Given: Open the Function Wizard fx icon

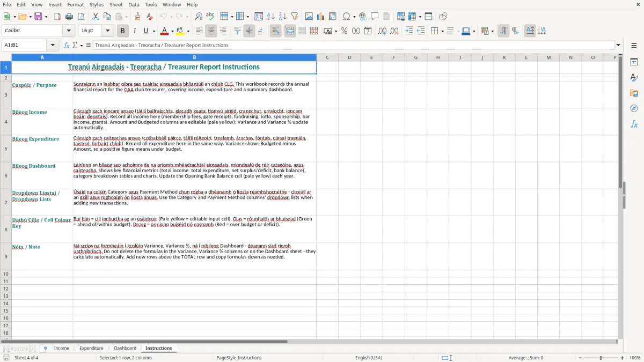Looking at the screenshot, I should pyautogui.click(x=67, y=45).
